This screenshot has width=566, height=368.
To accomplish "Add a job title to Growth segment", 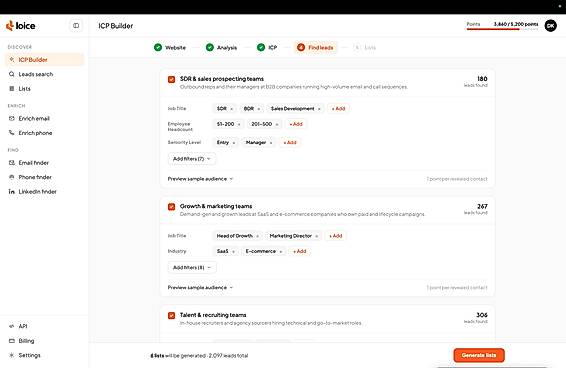I will click(x=335, y=236).
